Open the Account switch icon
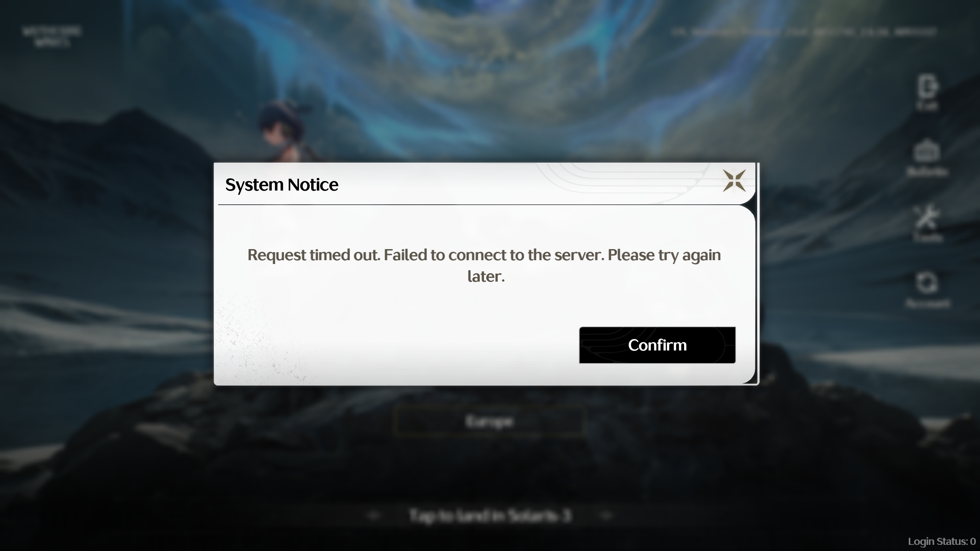The height and width of the screenshot is (551, 980). pos(927,284)
